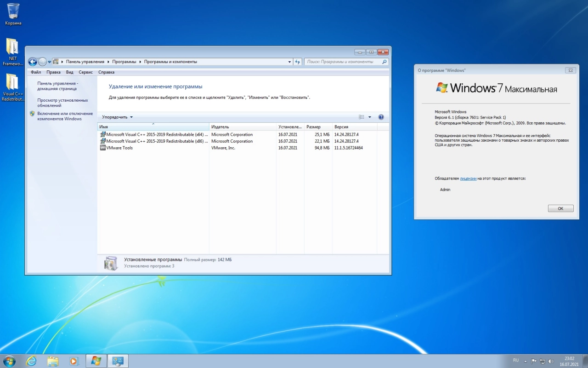The width and height of the screenshot is (588, 368).
Task: Launch Internet Explorer from the taskbar
Action: pos(31,361)
